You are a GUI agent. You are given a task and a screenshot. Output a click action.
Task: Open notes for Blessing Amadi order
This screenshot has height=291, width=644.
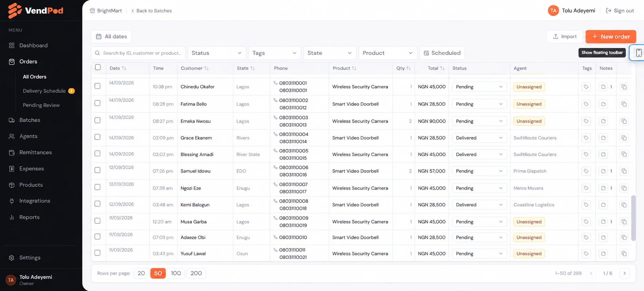click(x=603, y=154)
